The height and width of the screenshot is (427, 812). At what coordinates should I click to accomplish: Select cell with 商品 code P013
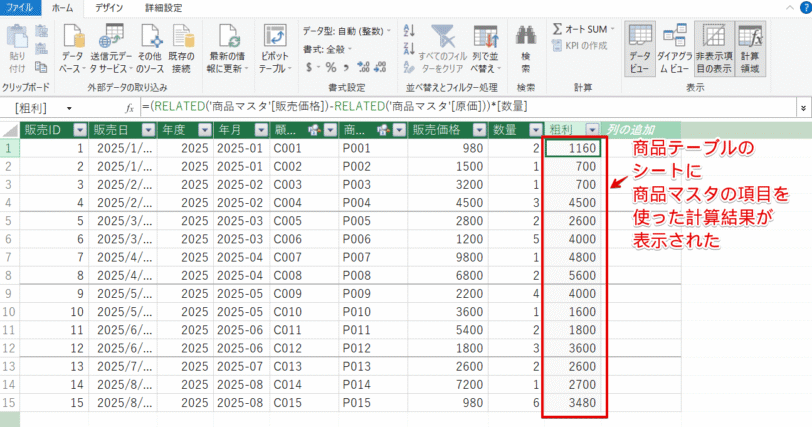coord(373,366)
